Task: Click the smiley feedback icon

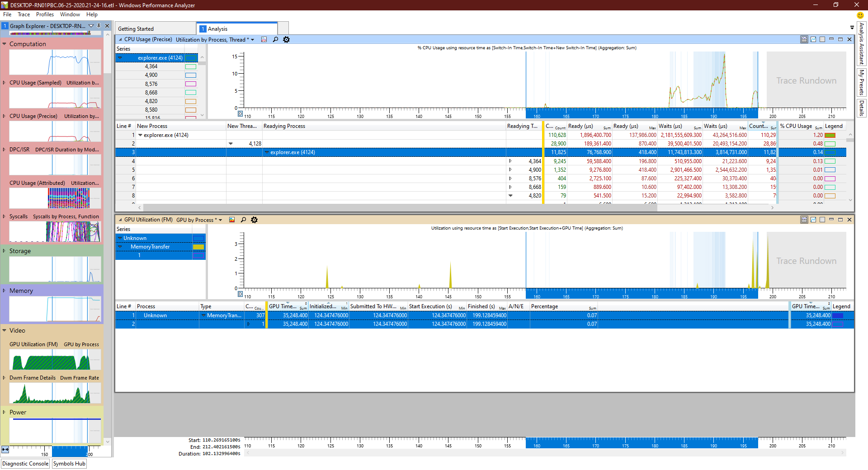Action: click(x=860, y=15)
